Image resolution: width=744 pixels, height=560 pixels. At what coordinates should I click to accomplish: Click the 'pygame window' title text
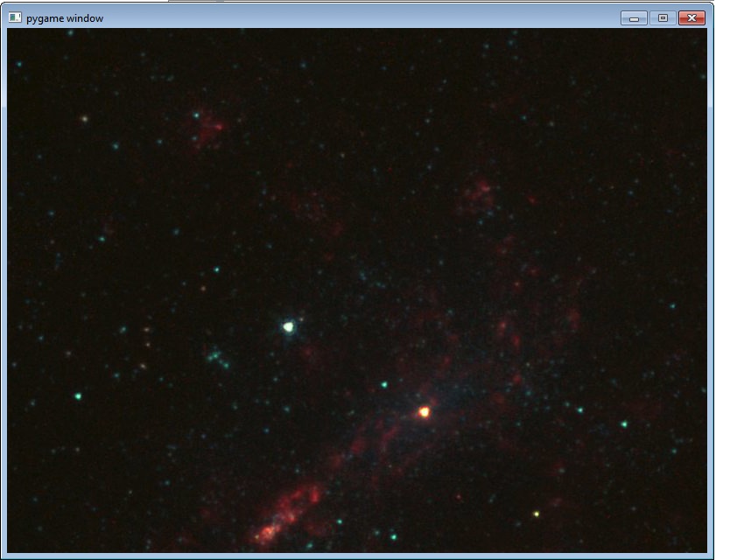(65, 18)
